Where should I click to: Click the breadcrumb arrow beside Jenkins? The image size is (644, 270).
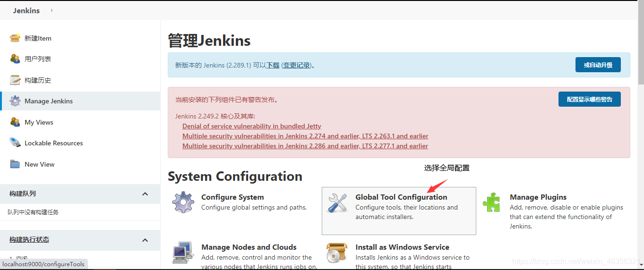click(x=52, y=10)
